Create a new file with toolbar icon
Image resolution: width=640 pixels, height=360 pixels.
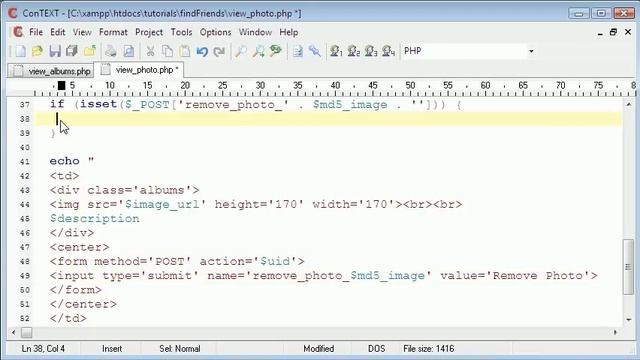[20, 51]
